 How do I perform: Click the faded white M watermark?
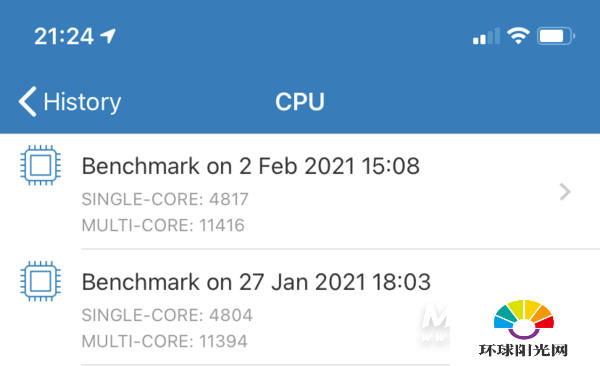point(435,322)
